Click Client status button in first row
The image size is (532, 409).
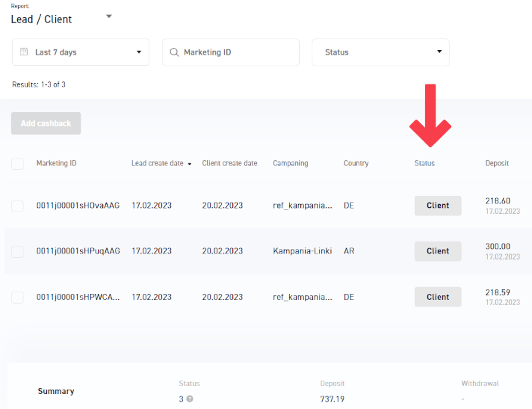click(438, 206)
